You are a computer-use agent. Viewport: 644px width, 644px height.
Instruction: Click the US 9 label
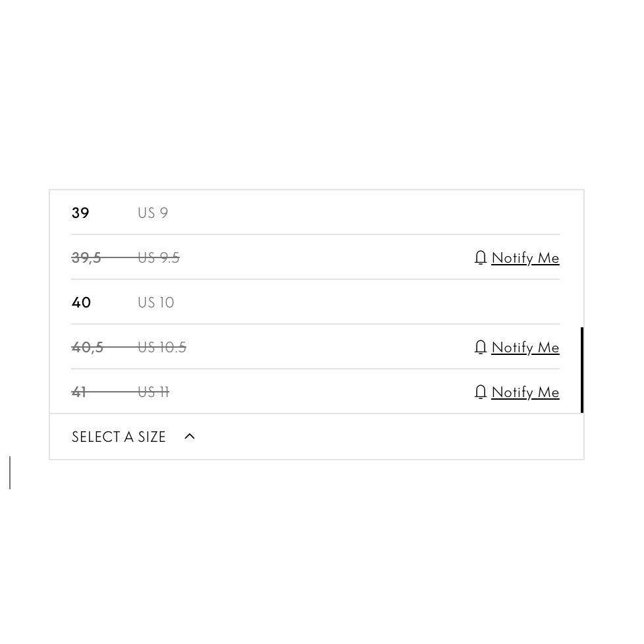(x=153, y=213)
